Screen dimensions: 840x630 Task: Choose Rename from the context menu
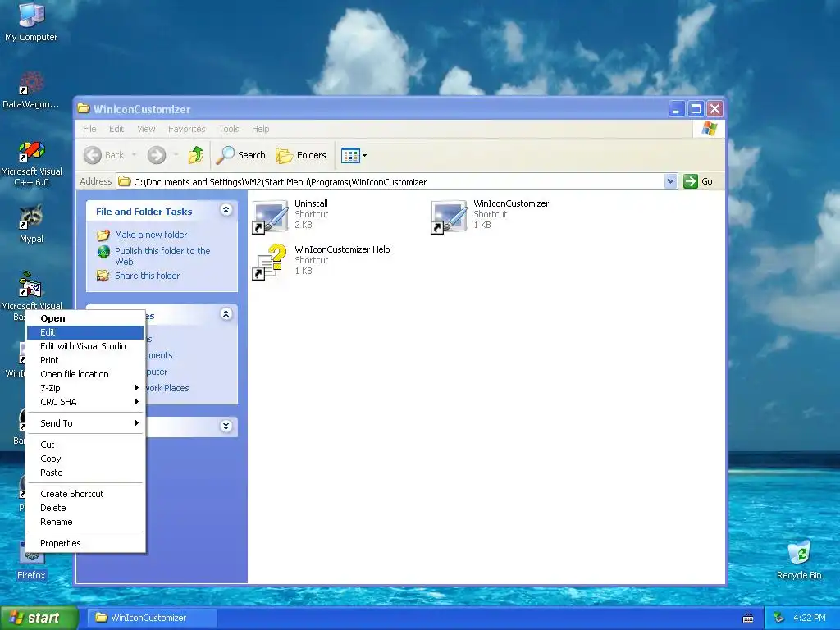click(x=85, y=522)
